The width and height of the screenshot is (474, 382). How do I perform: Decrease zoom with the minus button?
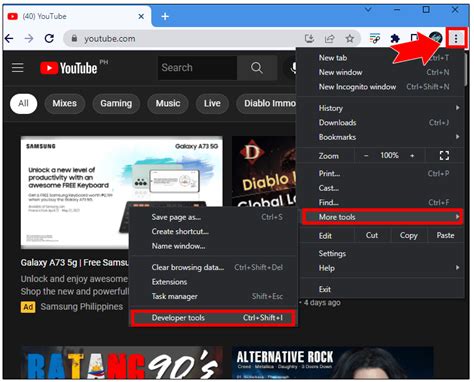(366, 156)
